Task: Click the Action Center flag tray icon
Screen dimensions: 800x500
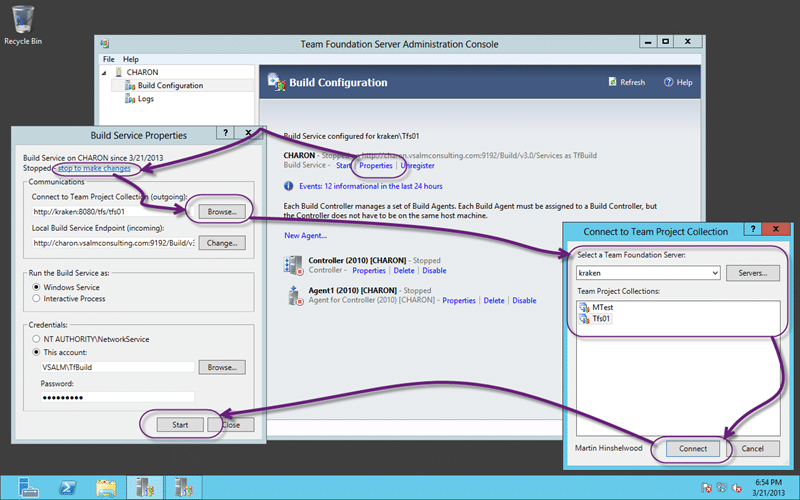Action: pyautogui.click(x=706, y=488)
